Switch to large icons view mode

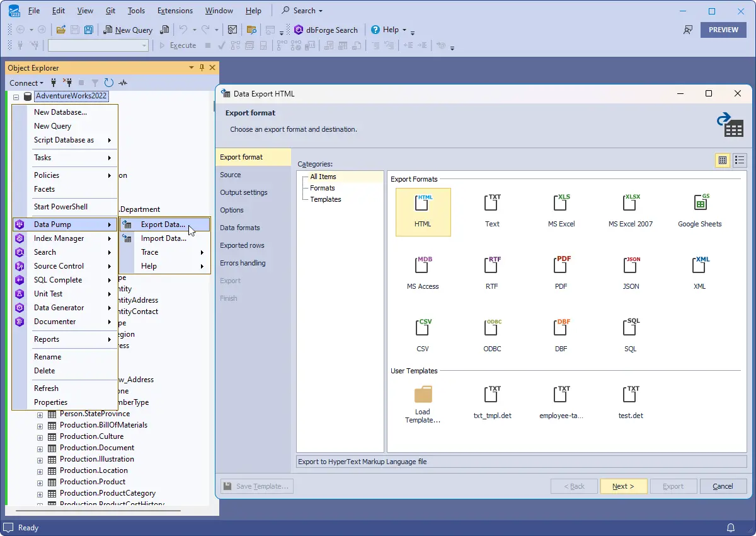coord(722,160)
